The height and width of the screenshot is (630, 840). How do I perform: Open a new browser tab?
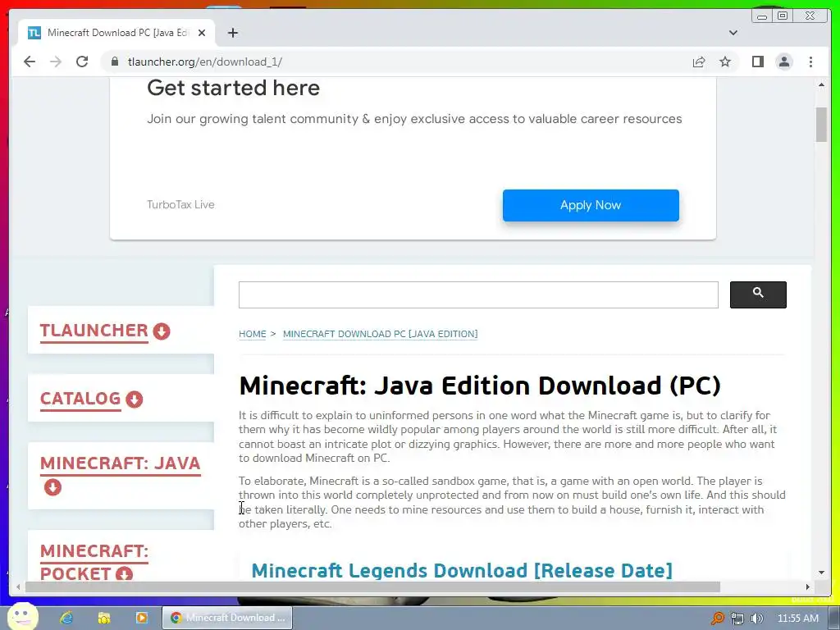[232, 33]
